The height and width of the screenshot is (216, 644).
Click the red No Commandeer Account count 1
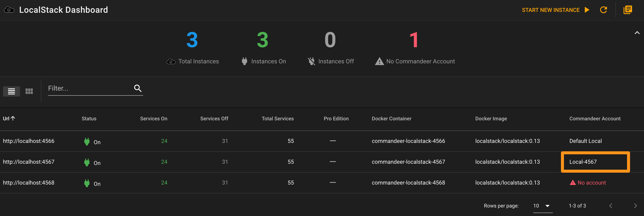tap(414, 40)
